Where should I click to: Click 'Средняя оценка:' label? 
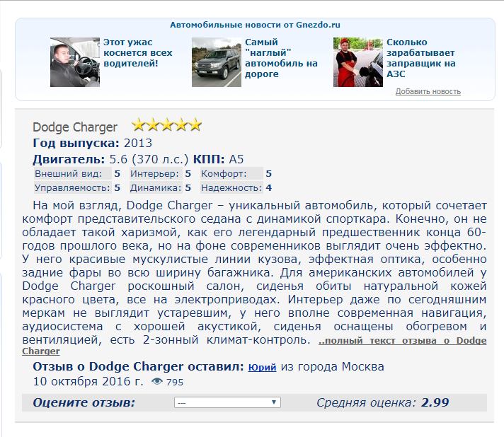367,402
